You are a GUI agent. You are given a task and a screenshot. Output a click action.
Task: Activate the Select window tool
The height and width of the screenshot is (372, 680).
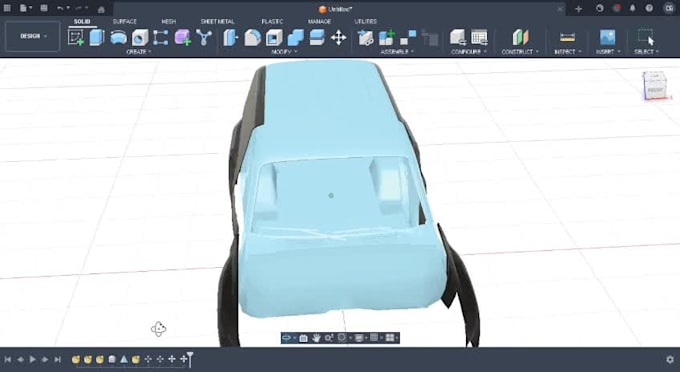646,37
